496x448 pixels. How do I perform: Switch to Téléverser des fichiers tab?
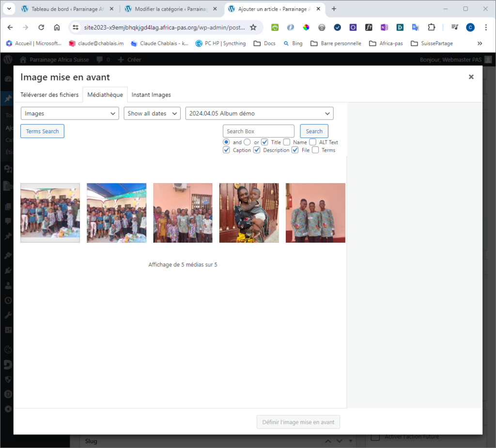(49, 95)
